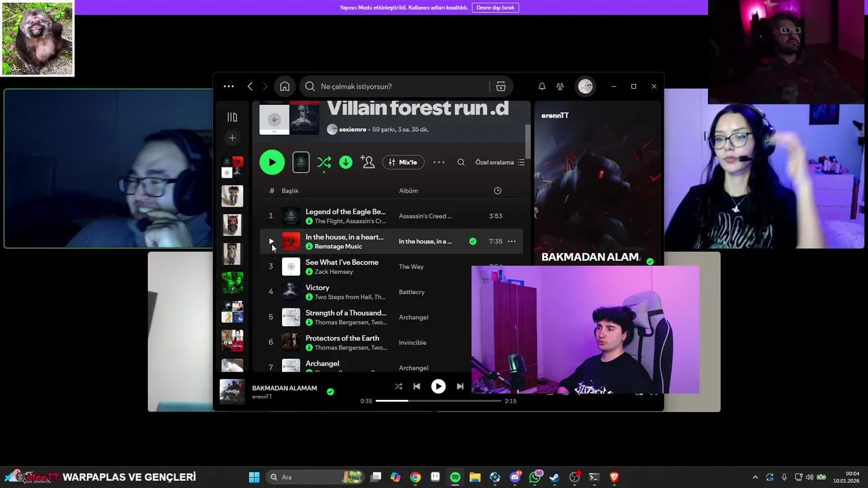868x488 pixels.
Task: Sort by duration clock icon
Action: point(497,190)
